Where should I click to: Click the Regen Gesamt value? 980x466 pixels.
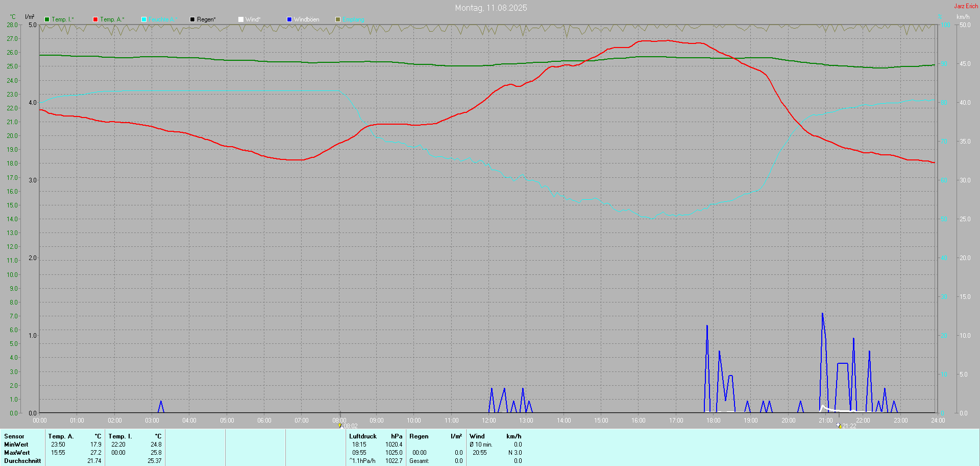click(458, 461)
